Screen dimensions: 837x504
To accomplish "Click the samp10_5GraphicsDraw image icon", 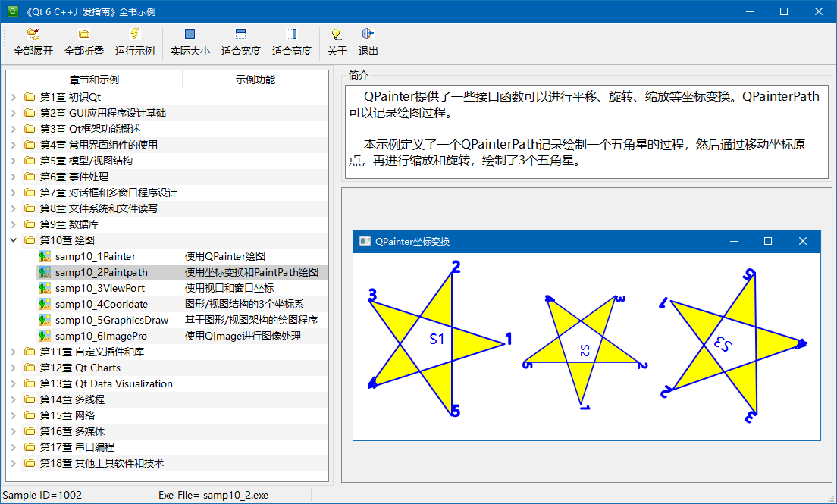I will pyautogui.click(x=45, y=321).
